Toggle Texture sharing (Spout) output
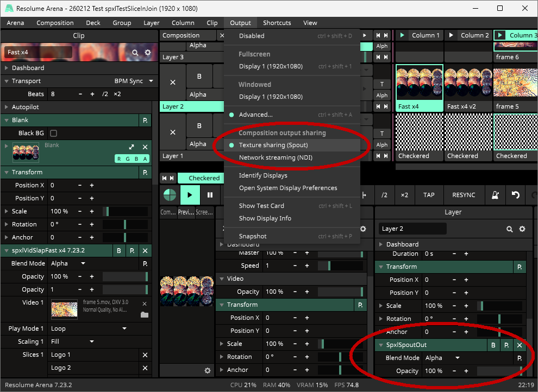This screenshot has width=538, height=392. 273,145
